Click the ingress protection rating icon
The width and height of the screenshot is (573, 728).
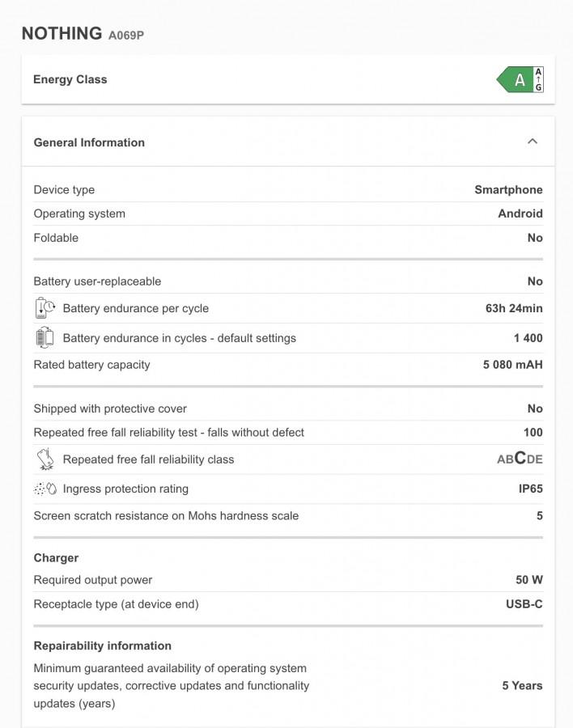(45, 489)
